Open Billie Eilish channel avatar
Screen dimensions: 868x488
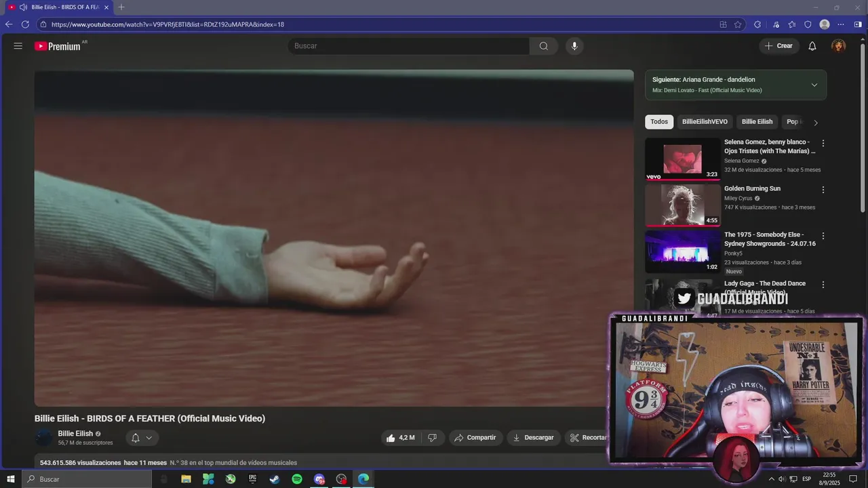point(43,438)
